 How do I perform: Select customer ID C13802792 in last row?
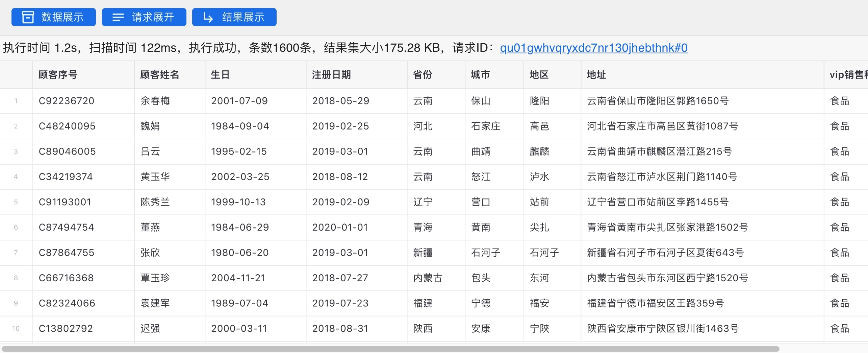pyautogui.click(x=66, y=328)
